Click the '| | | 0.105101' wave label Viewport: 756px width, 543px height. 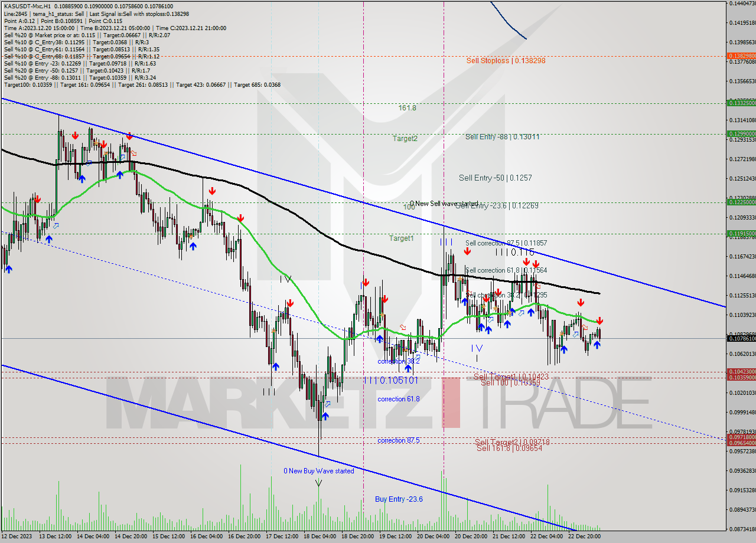click(x=391, y=380)
